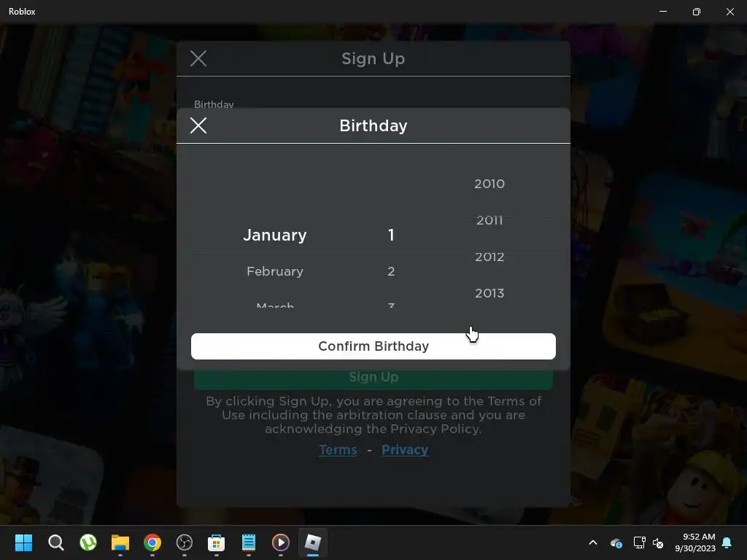This screenshot has width=747, height=560.
Task: Open File Explorer from the taskbar
Action: tap(120, 542)
